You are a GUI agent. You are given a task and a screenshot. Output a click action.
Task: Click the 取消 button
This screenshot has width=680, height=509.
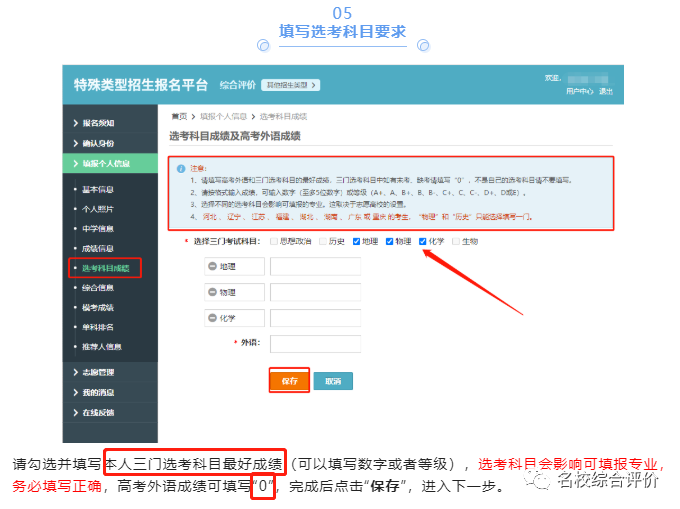click(333, 381)
